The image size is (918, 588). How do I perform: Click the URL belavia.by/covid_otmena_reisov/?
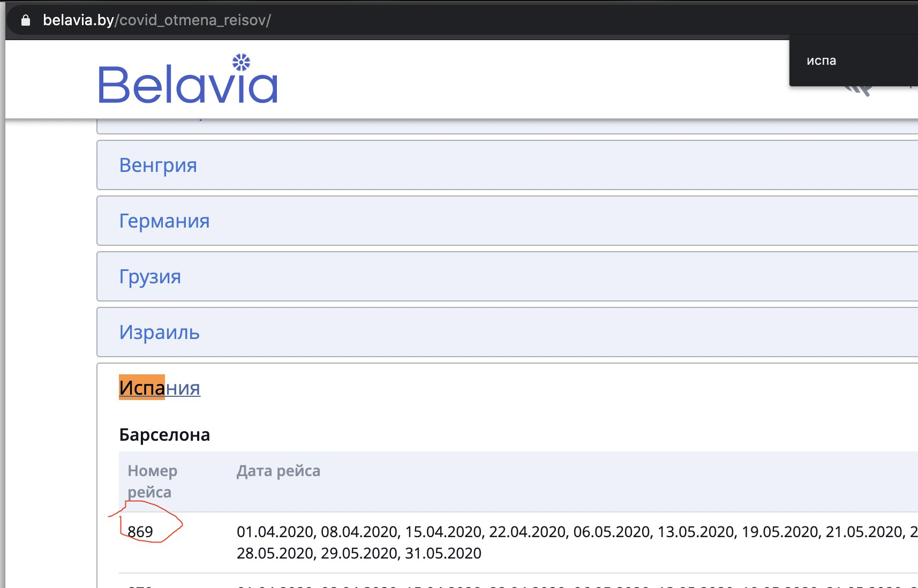pos(157,20)
